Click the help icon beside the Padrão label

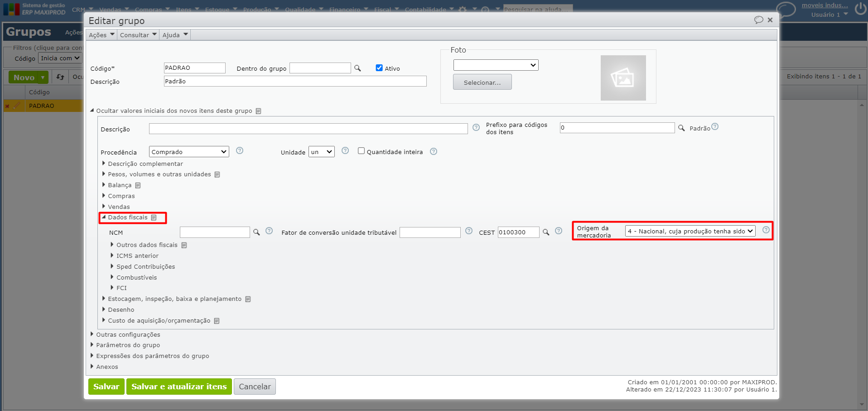715,126
